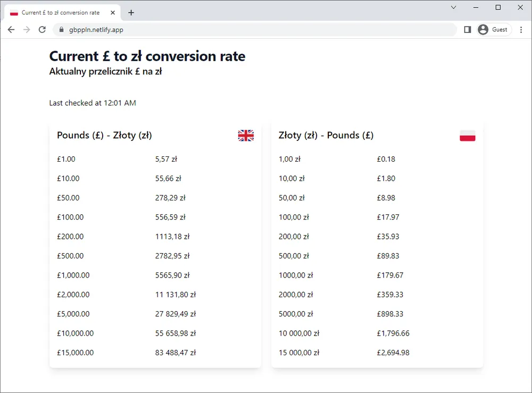Click the Polish flag in card header

coord(467,136)
